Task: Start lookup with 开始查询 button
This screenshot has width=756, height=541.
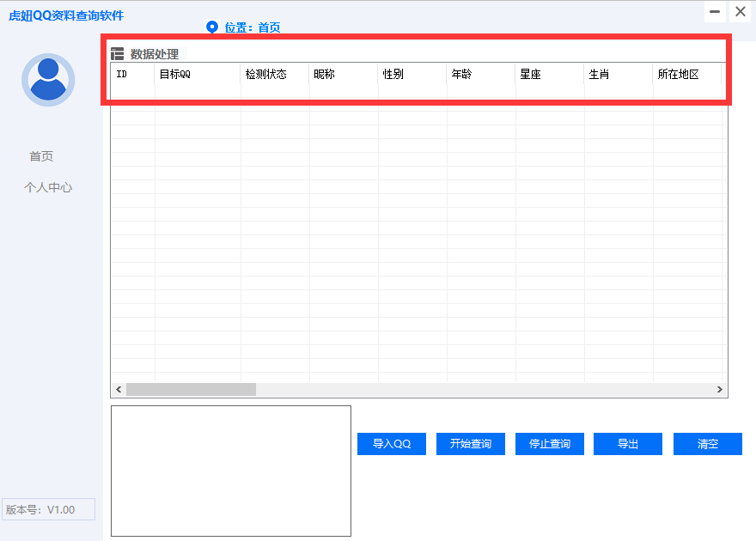Action: 471,444
